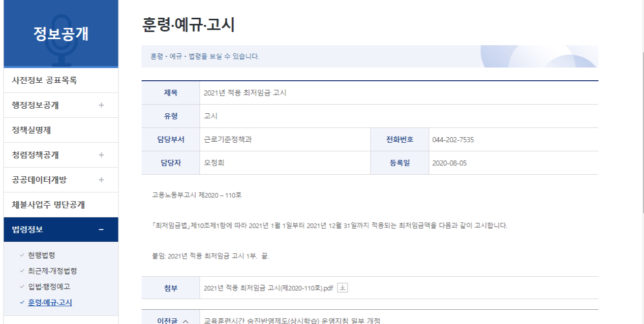644x324 pixels.
Task: Open 체불사업주 명단공개 page
Action: click(x=61, y=205)
